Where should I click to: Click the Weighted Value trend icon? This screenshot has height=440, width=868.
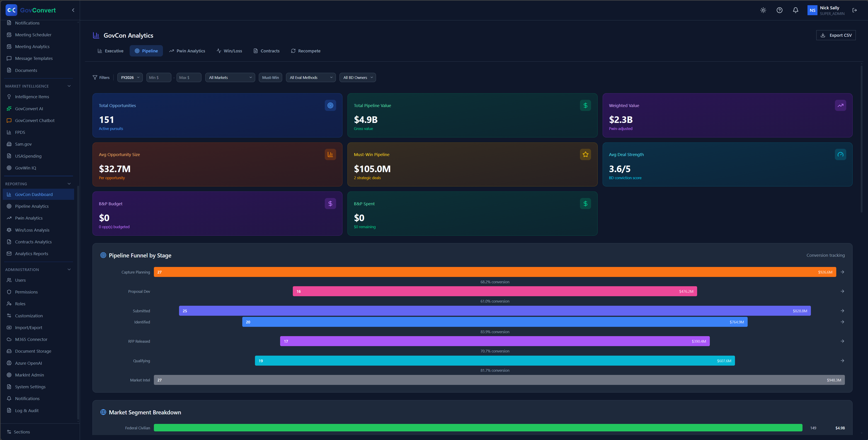840,105
